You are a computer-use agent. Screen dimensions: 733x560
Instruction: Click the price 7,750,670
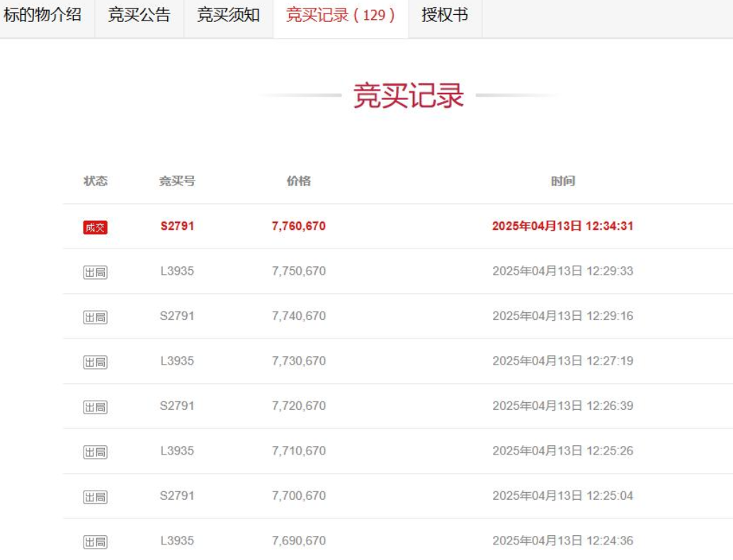coord(299,270)
